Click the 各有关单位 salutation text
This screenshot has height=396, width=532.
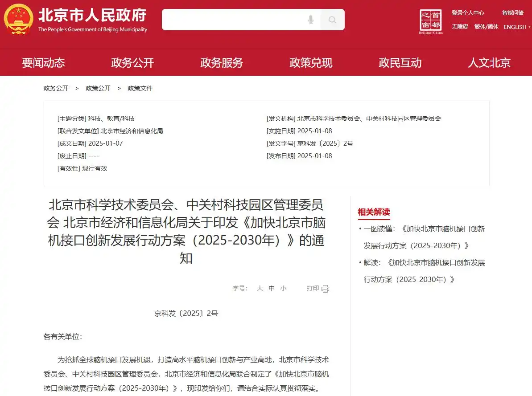[62, 337]
